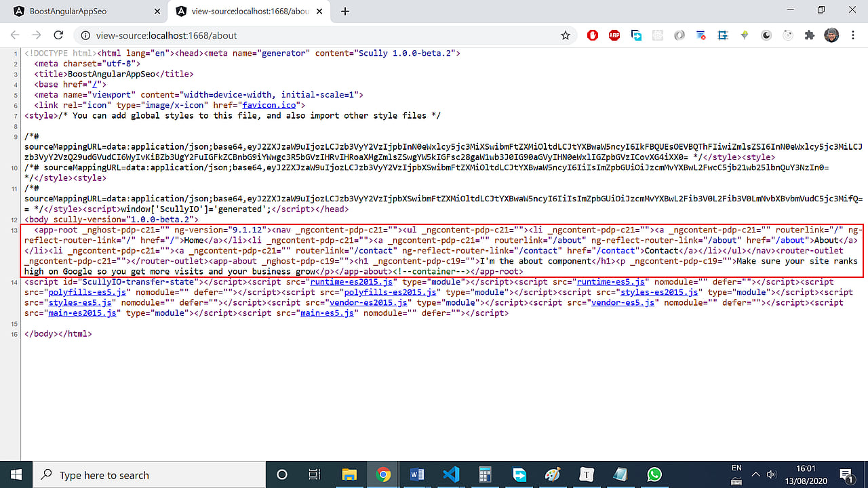This screenshot has width=868, height=488.
Task: Launch Visual Studio Code from the taskbar
Action: click(451, 474)
